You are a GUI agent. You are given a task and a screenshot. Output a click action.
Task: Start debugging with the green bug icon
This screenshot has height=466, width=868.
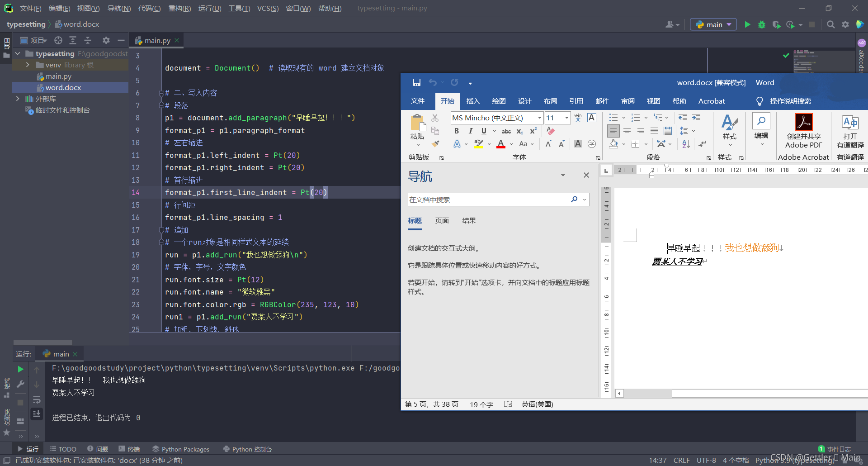click(x=762, y=24)
